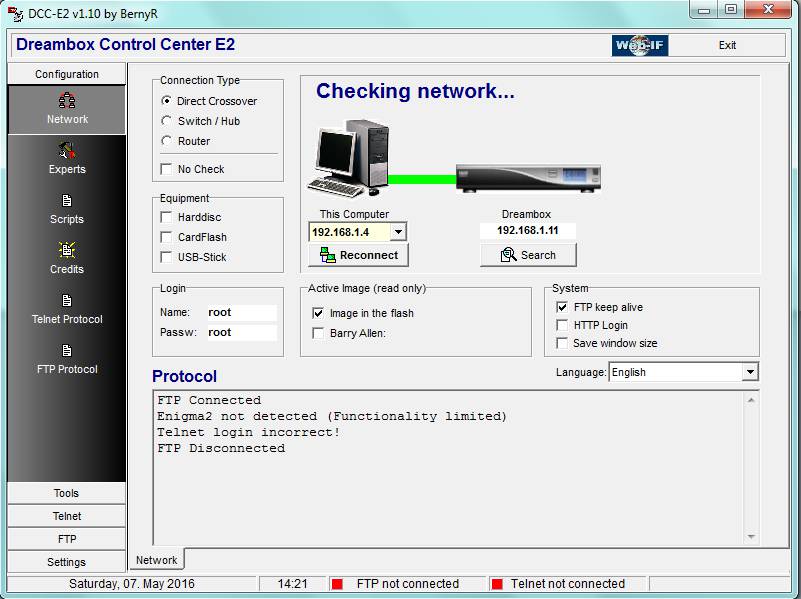Close the DCC-E2 window
Screen dimensions: 801x599
769,10
